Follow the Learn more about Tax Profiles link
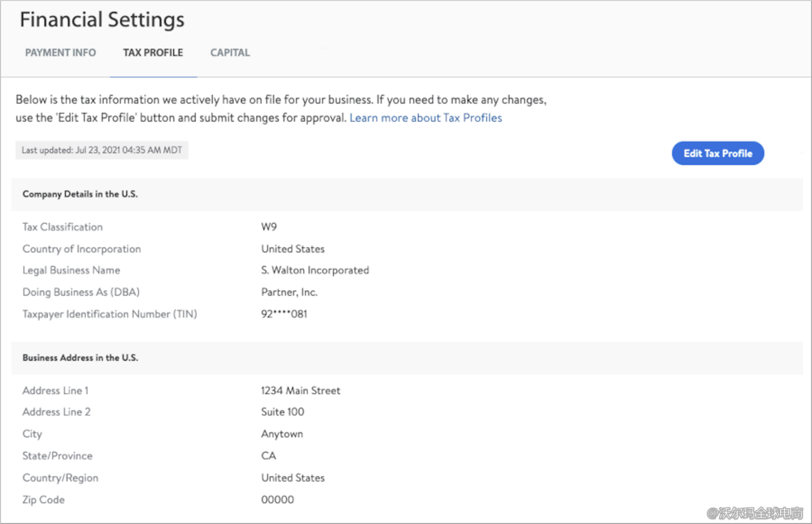Screen dimensions: 812x524 [425, 118]
